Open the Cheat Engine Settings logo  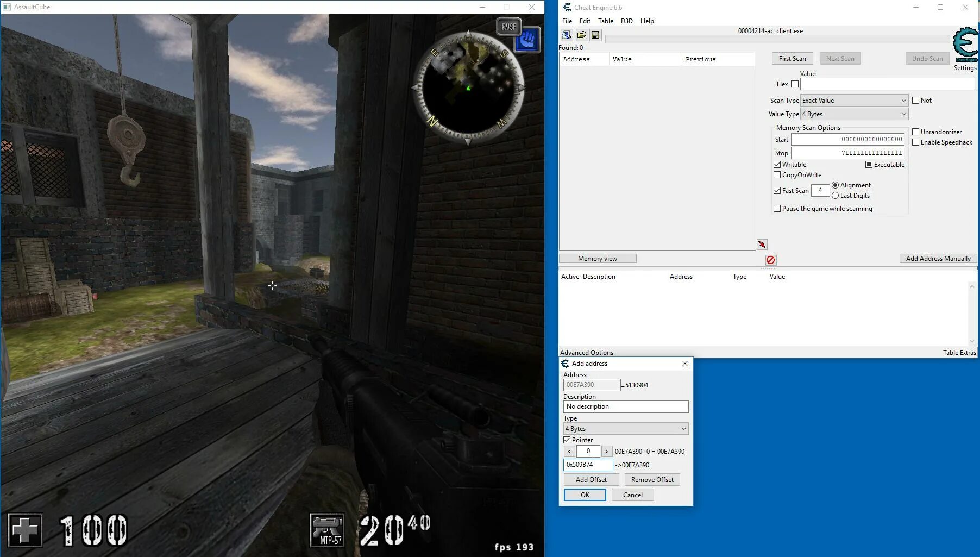966,45
